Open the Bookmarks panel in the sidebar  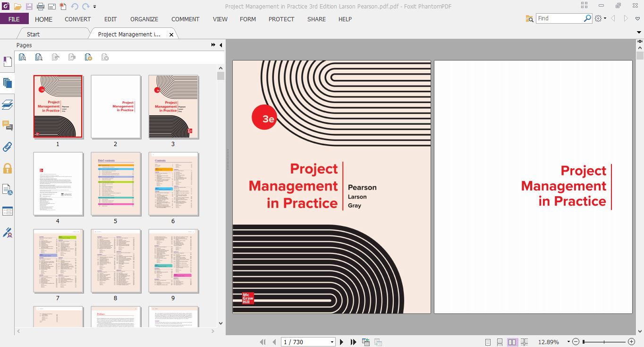coord(7,61)
